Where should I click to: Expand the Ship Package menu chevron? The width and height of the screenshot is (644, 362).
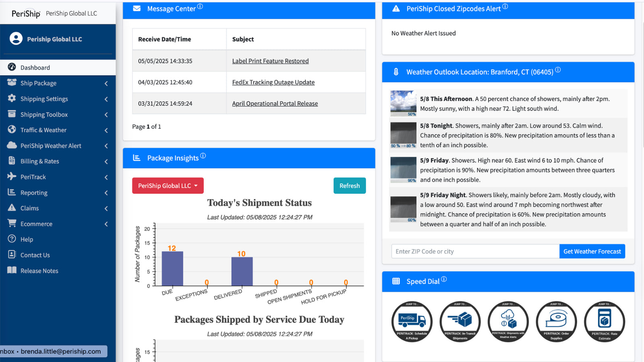point(106,83)
